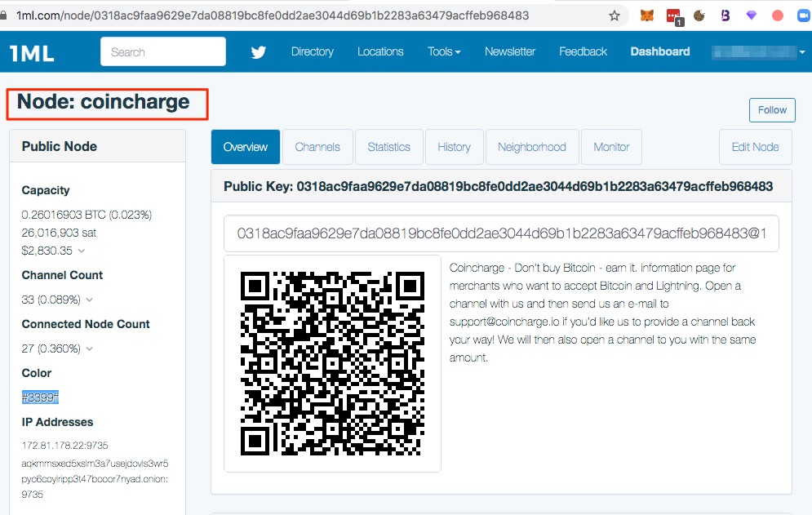This screenshot has width=812, height=515.
Task: Click the lock icon in address bar
Action: 3,16
